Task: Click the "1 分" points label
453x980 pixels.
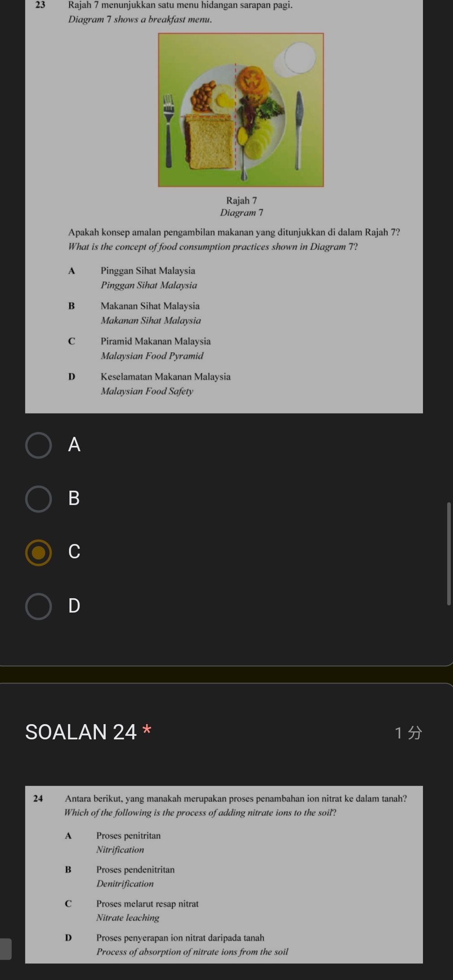Action: pyautogui.click(x=408, y=733)
